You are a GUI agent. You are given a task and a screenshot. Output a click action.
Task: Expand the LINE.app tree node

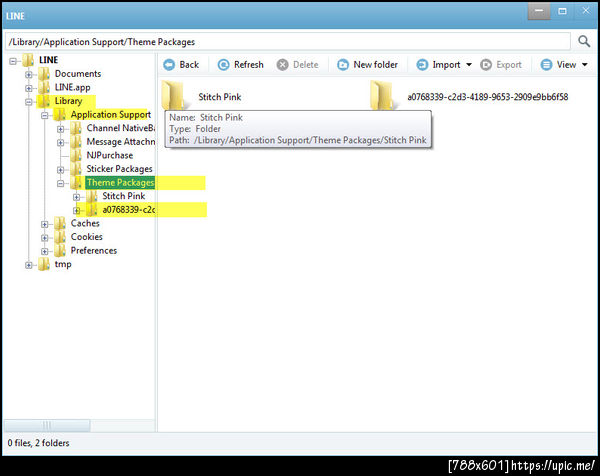point(29,88)
